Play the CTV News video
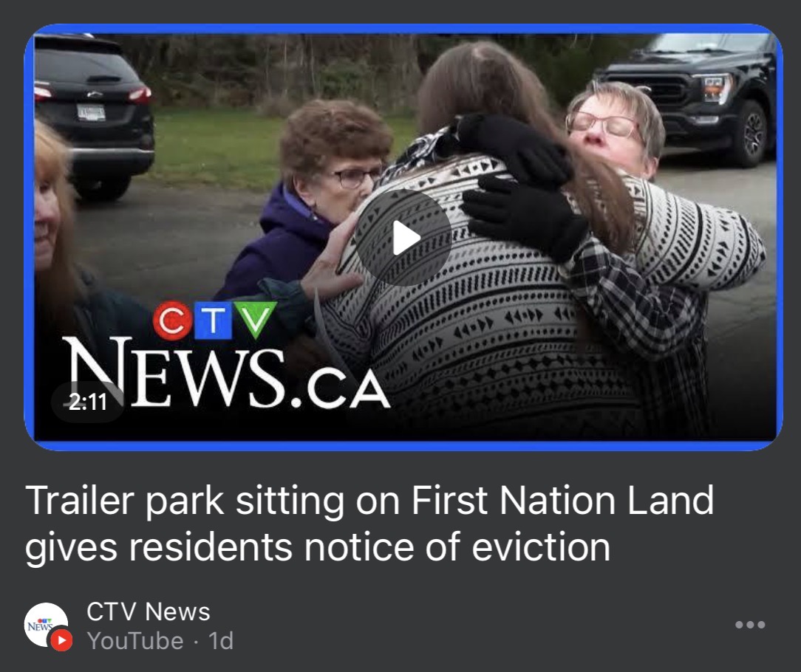 [x=403, y=238]
